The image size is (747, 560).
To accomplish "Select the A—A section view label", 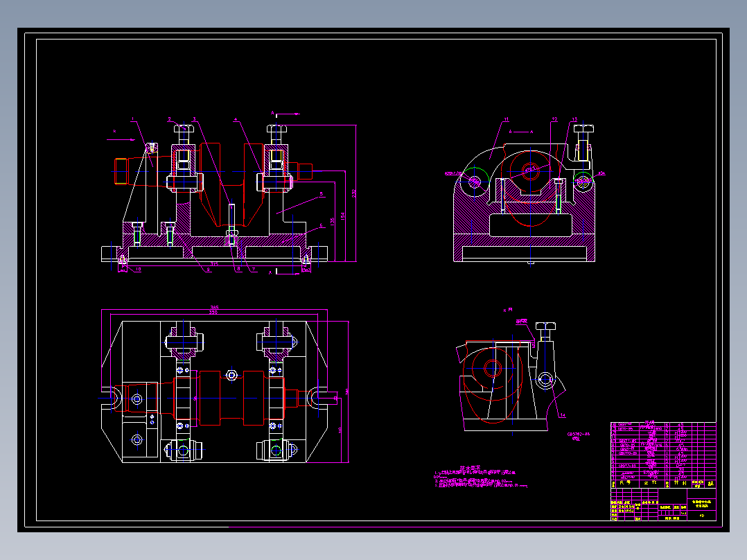I will tap(520, 132).
